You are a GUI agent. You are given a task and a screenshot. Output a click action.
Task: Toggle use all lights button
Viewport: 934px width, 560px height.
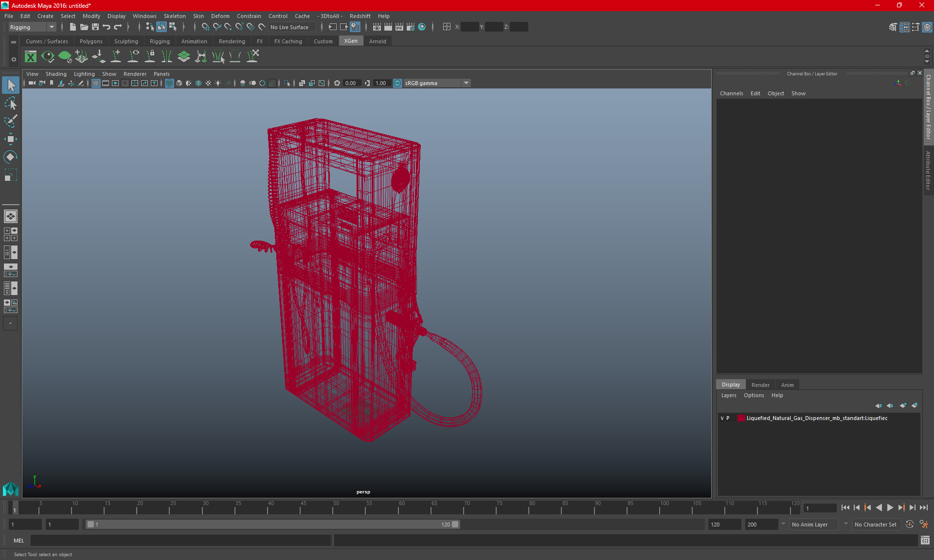[218, 83]
